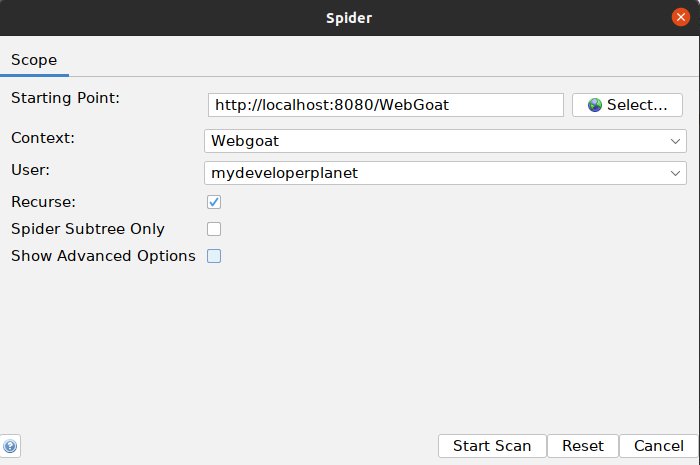Click the help question mark icon
Viewport: 700px width, 465px height.
[x=11, y=446]
